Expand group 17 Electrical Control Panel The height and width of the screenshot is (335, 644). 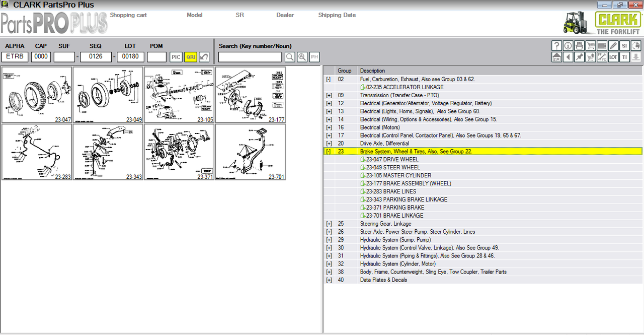point(329,136)
